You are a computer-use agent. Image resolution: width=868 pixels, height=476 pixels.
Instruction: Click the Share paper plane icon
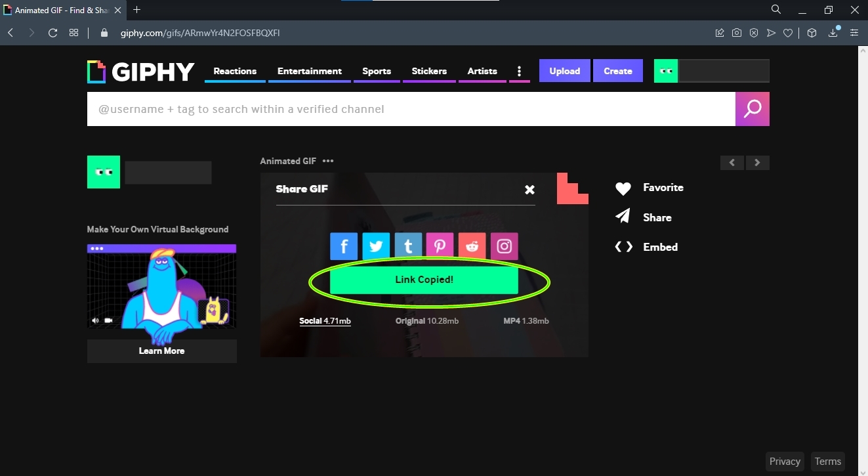623,217
